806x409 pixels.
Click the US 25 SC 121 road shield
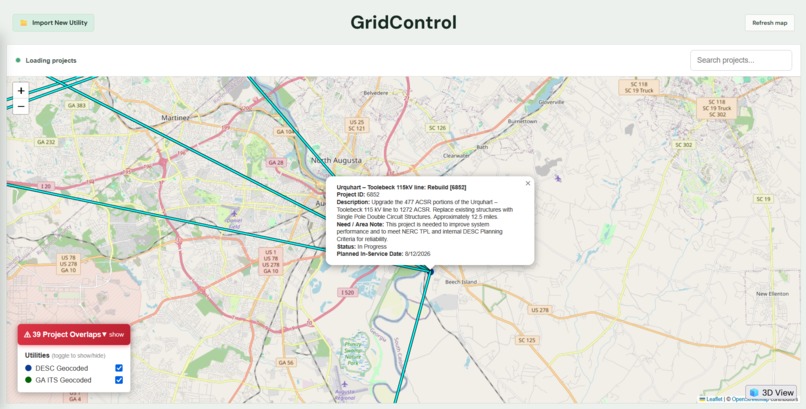tap(356, 125)
